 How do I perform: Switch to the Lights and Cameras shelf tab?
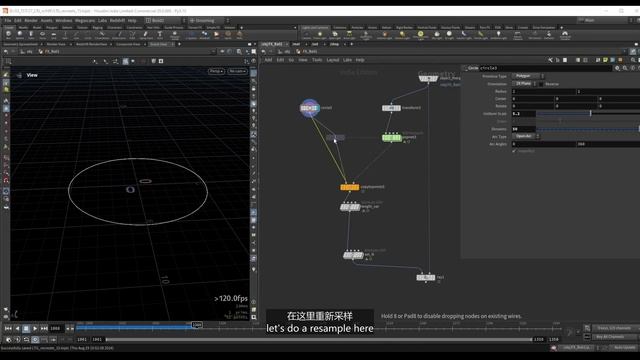coord(315,28)
